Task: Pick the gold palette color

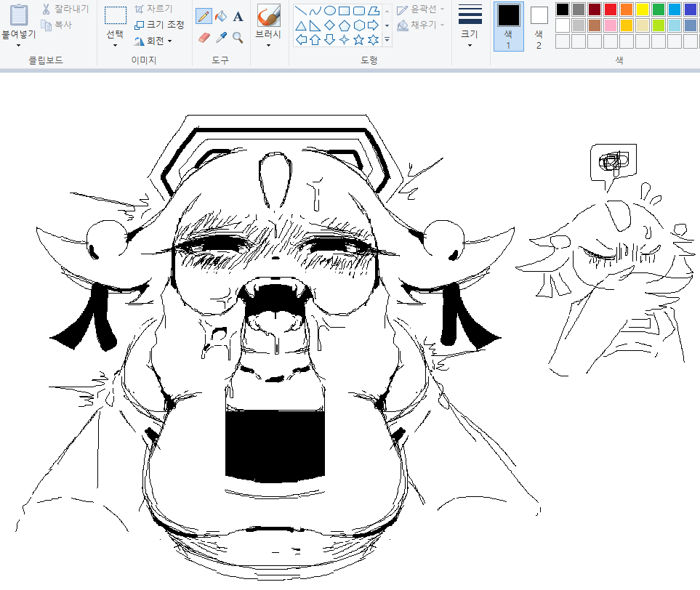Action: 627,25
